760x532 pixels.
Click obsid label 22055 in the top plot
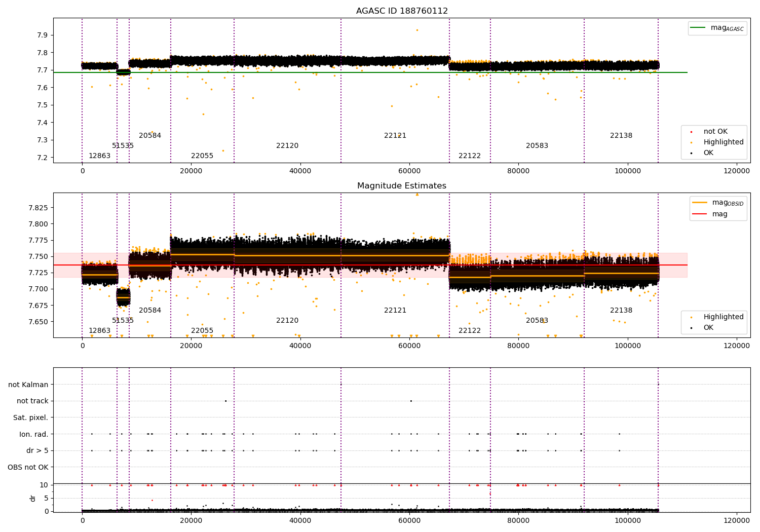[202, 156]
